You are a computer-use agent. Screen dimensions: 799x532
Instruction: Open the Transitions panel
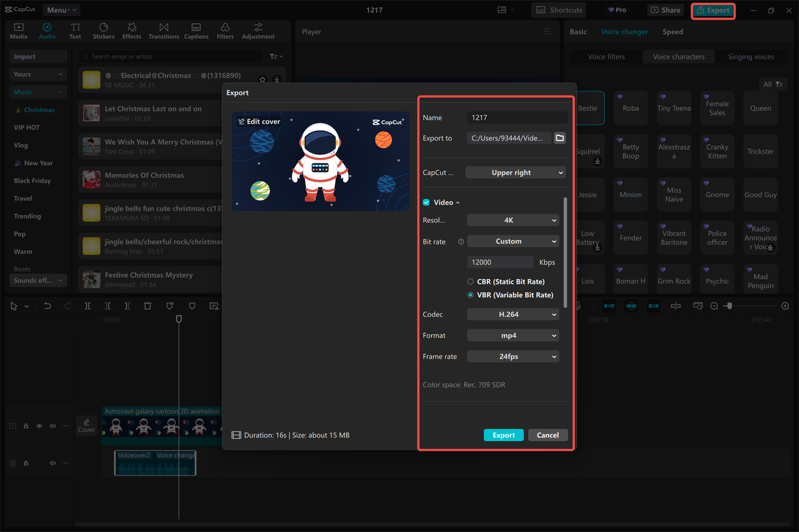(x=164, y=30)
